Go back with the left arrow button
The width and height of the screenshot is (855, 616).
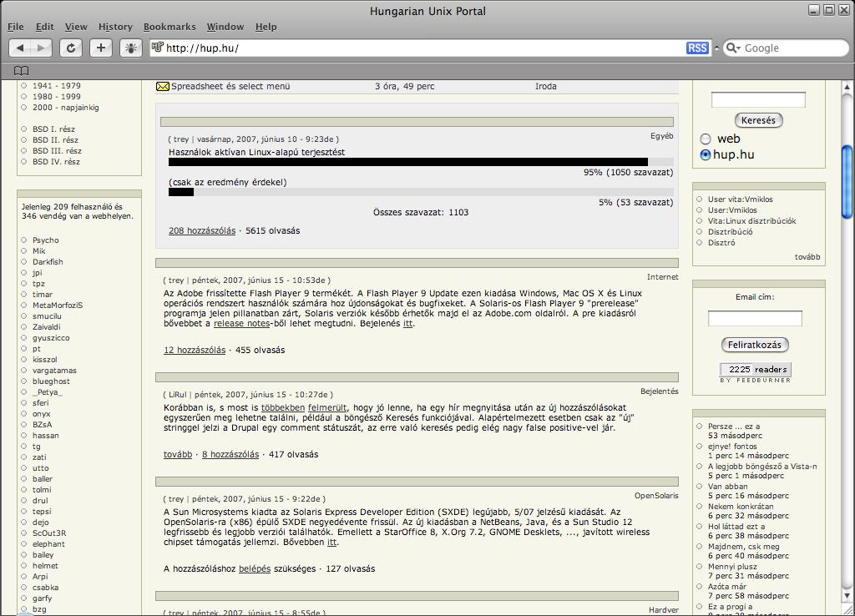click(20, 48)
